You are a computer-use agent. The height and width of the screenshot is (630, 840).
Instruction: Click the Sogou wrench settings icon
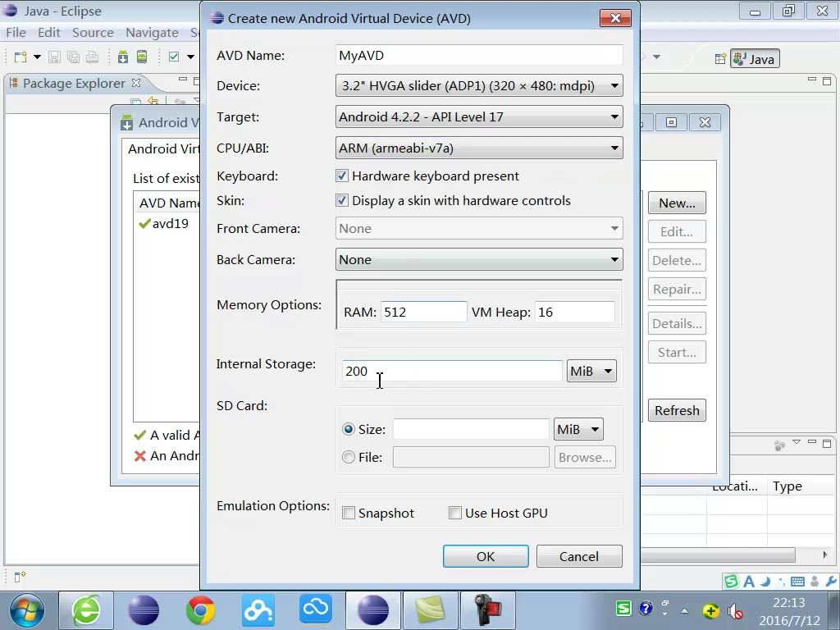coord(832,582)
